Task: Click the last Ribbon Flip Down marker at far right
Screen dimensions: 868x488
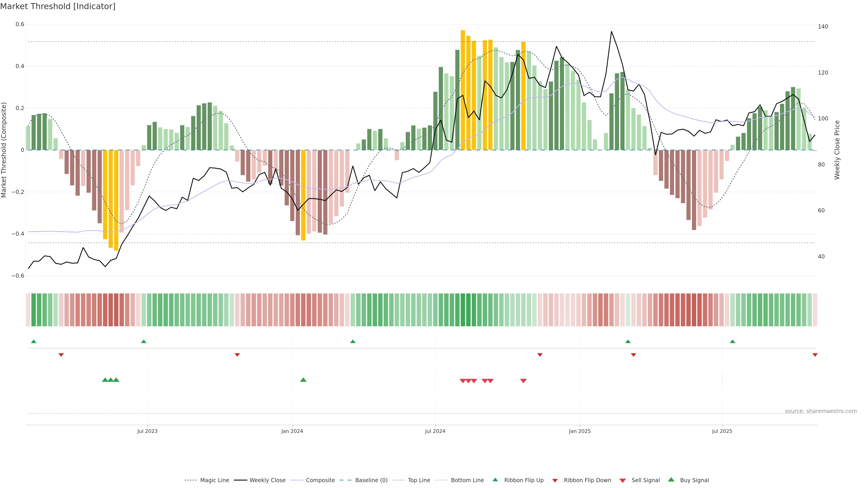Action: pyautogui.click(x=815, y=355)
